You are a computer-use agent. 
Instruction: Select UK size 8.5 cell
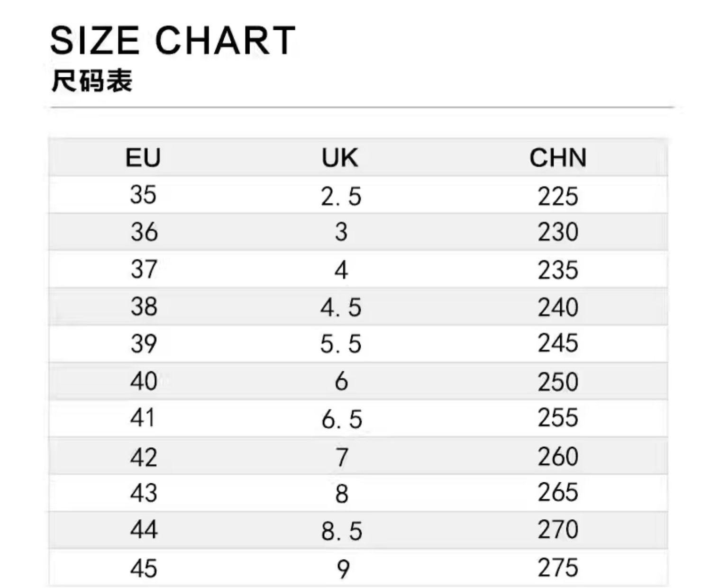(x=341, y=531)
